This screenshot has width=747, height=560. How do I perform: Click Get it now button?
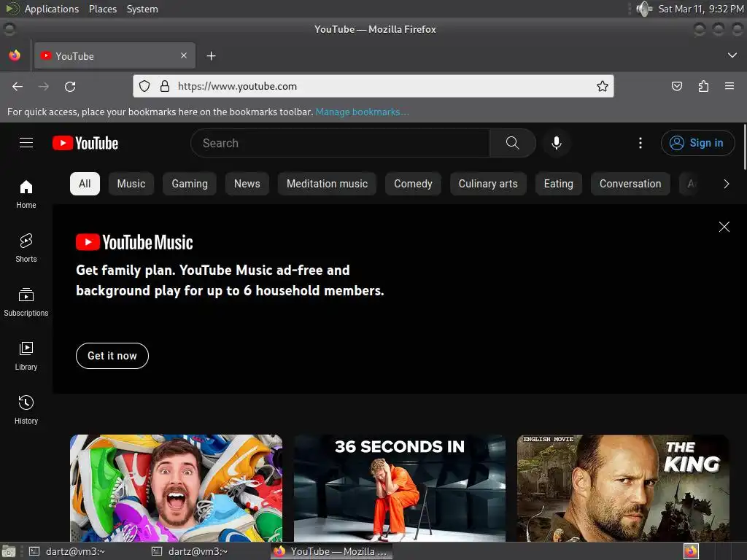pyautogui.click(x=112, y=356)
